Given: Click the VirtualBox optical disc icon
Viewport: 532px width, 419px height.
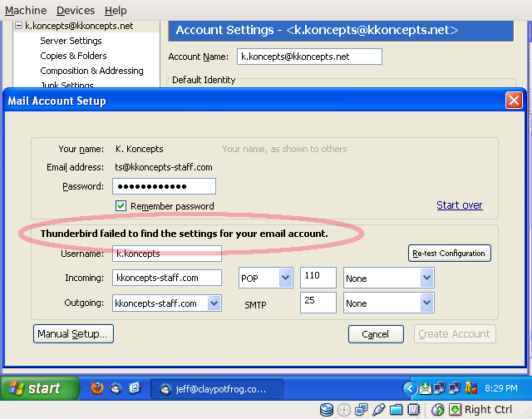Looking at the screenshot, I should click(344, 410).
